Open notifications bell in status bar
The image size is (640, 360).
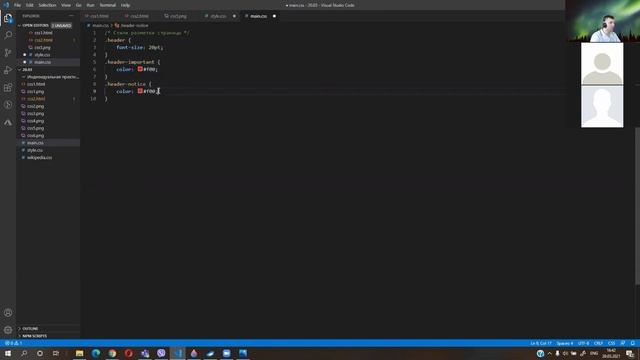pyautogui.click(x=633, y=343)
